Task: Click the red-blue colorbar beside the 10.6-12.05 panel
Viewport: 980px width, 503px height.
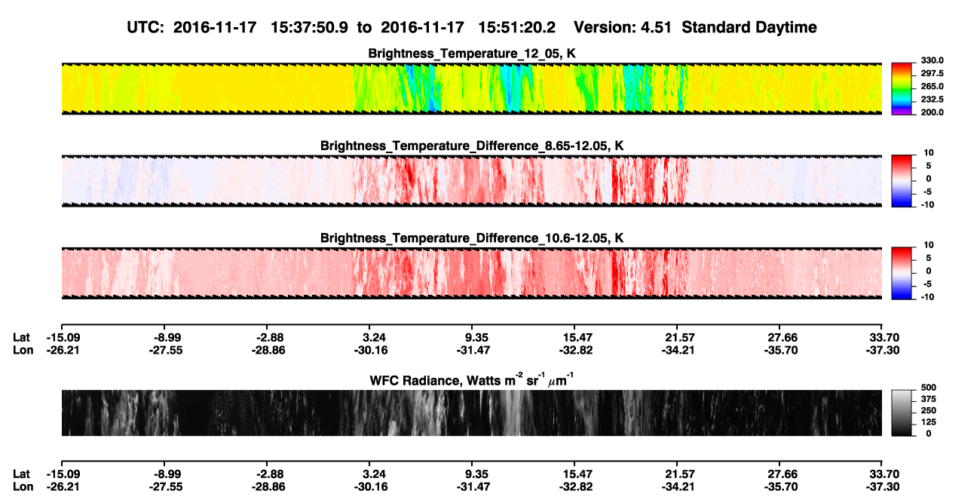Action: [902, 272]
